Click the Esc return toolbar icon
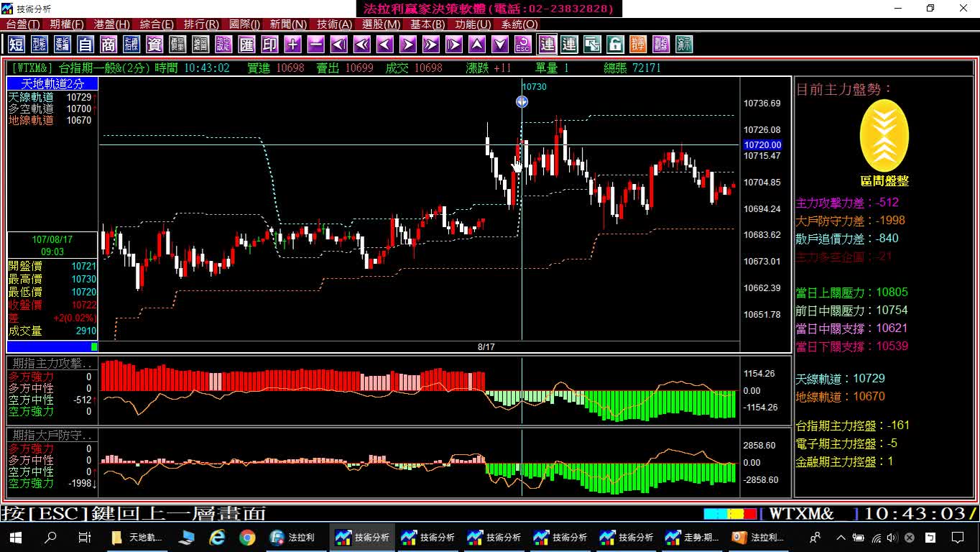Viewport: 980px width, 552px height. pos(523,45)
